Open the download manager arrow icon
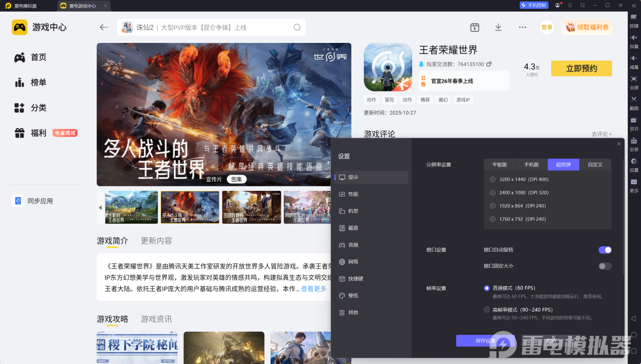 (498, 27)
